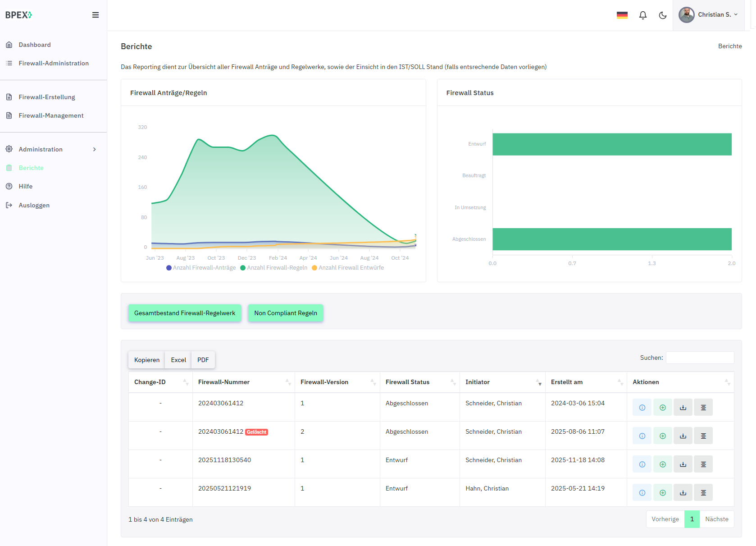Click the list icon in second table row
Image resolution: width=756 pixels, height=546 pixels.
tap(703, 436)
